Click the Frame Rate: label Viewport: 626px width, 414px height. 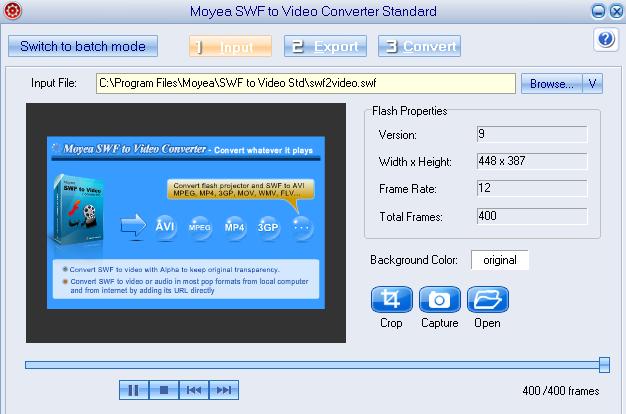[408, 189]
